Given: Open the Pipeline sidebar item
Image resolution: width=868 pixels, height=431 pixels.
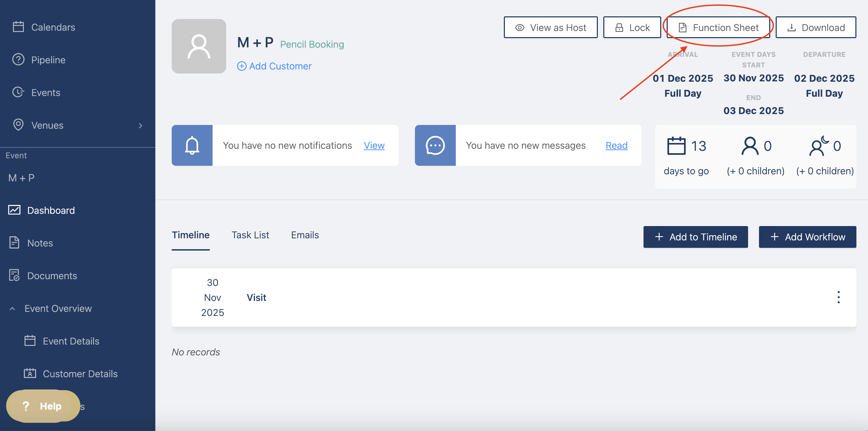Looking at the screenshot, I should (x=48, y=60).
